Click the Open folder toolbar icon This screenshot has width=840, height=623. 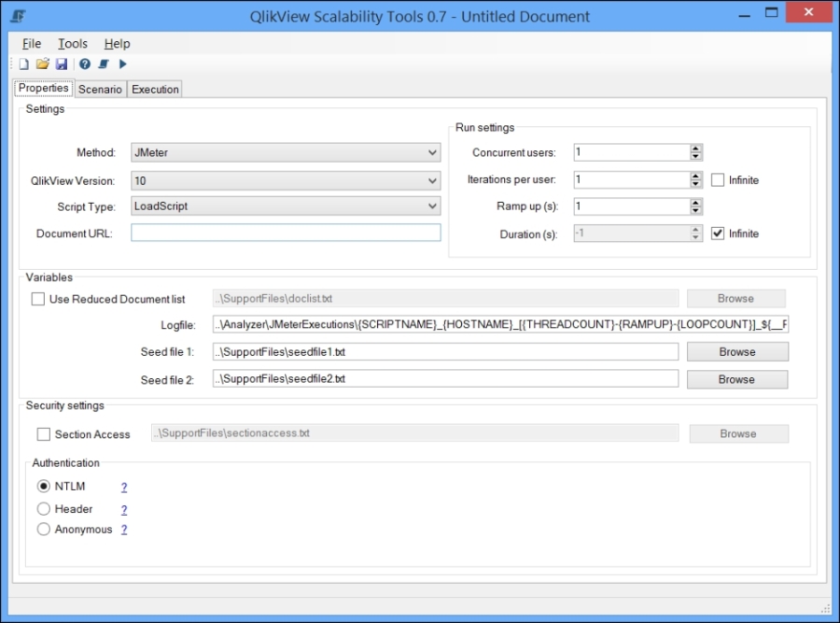[x=42, y=64]
